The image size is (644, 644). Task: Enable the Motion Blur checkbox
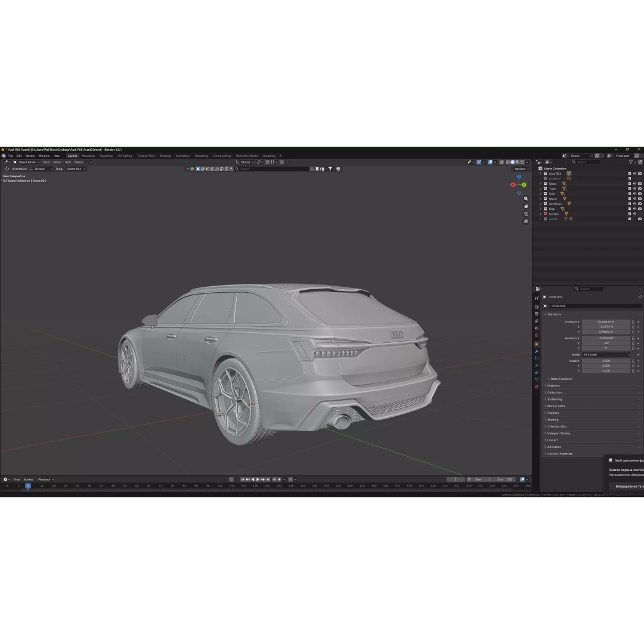(x=549, y=426)
